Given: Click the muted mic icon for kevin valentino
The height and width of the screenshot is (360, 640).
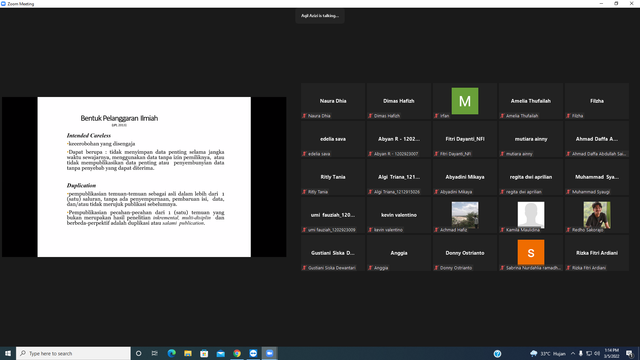Looking at the screenshot, I should tap(370, 230).
